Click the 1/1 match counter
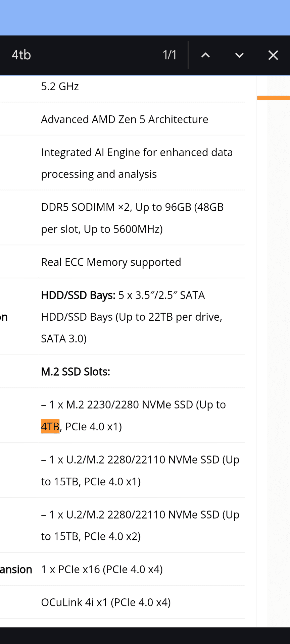The width and height of the screenshot is (290, 644). [x=170, y=55]
